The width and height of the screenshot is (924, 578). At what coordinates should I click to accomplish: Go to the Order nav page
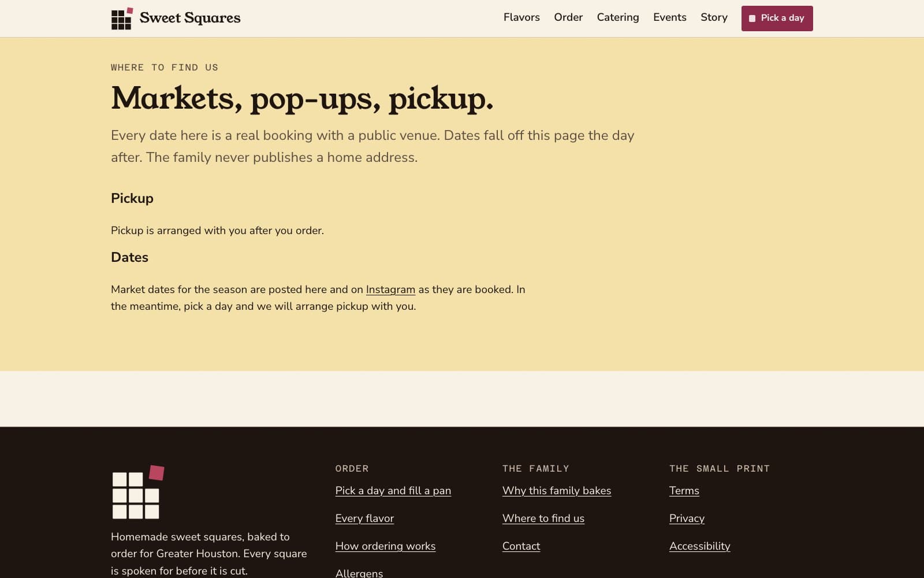coord(568,17)
